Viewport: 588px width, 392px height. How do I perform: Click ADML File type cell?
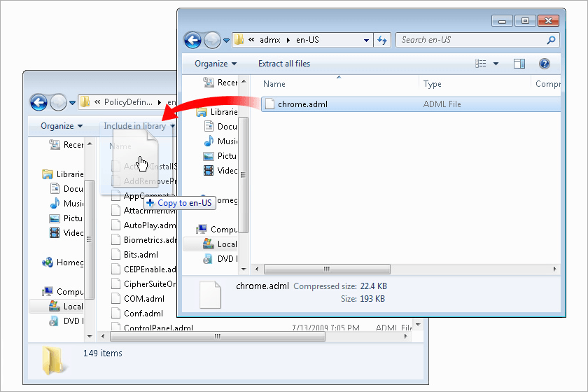tap(442, 104)
